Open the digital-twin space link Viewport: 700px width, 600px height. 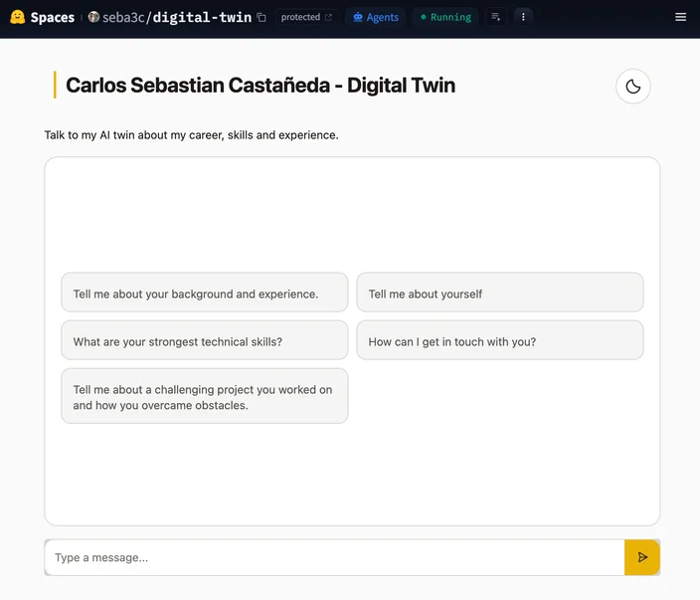point(202,18)
